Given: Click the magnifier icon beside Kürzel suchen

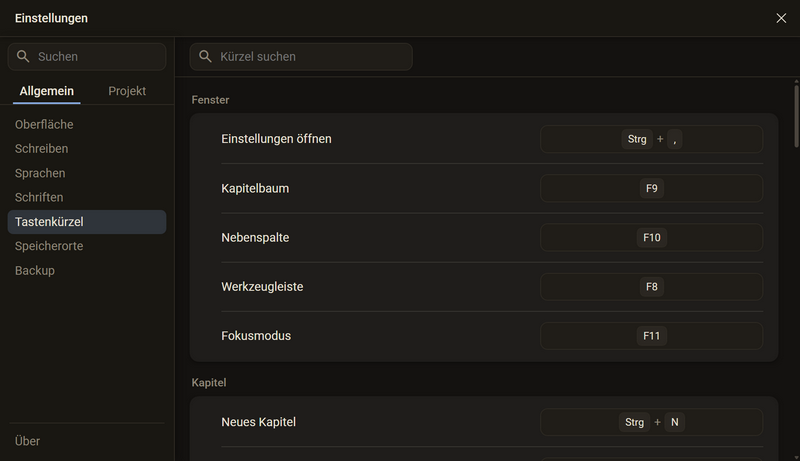Looking at the screenshot, I should pyautogui.click(x=205, y=56).
